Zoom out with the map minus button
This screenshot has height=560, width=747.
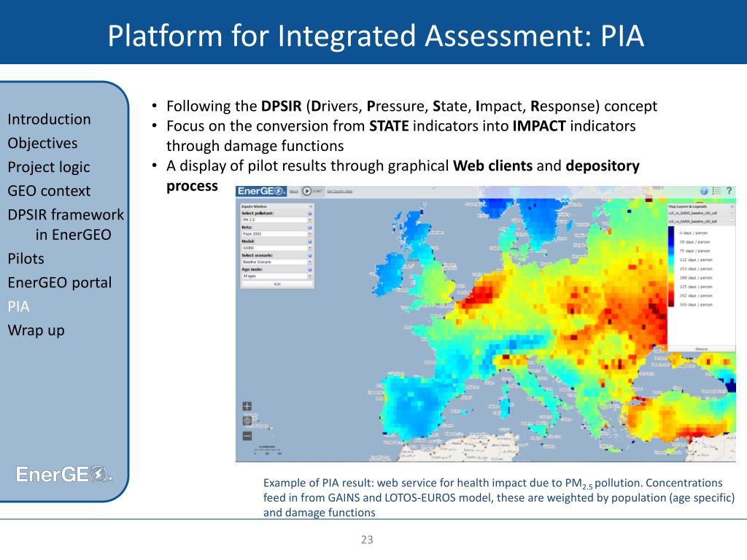(x=247, y=436)
